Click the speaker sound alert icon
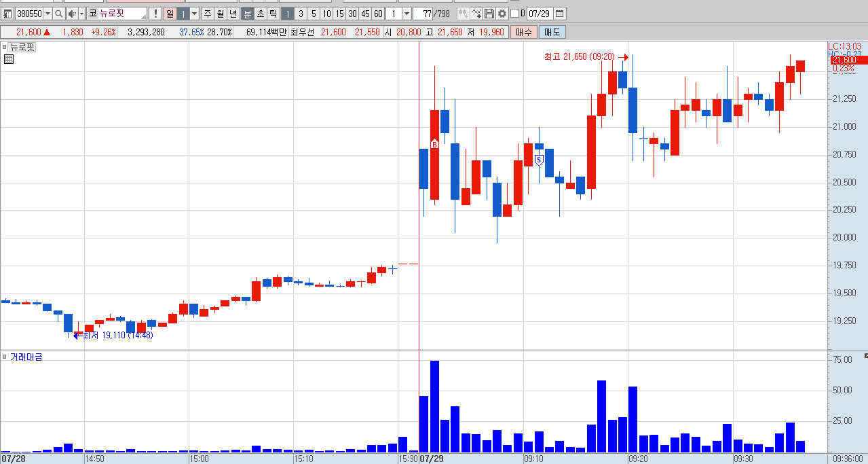 tap(72, 14)
